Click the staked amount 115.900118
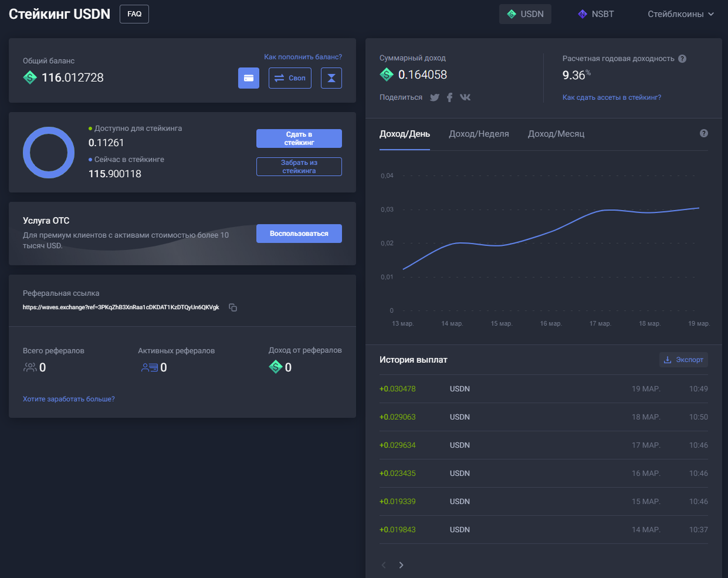The height and width of the screenshot is (578, 728). coord(115,173)
